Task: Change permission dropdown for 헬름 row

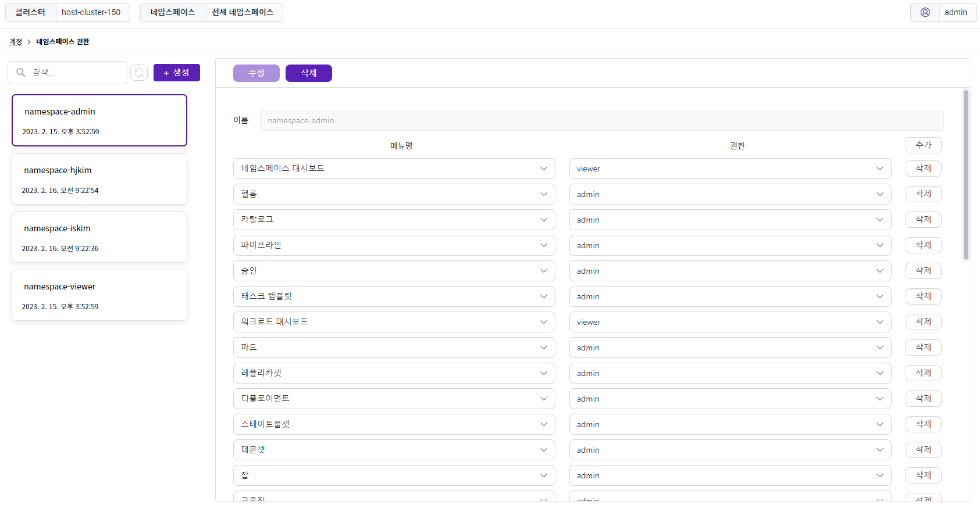Action: 730,194
